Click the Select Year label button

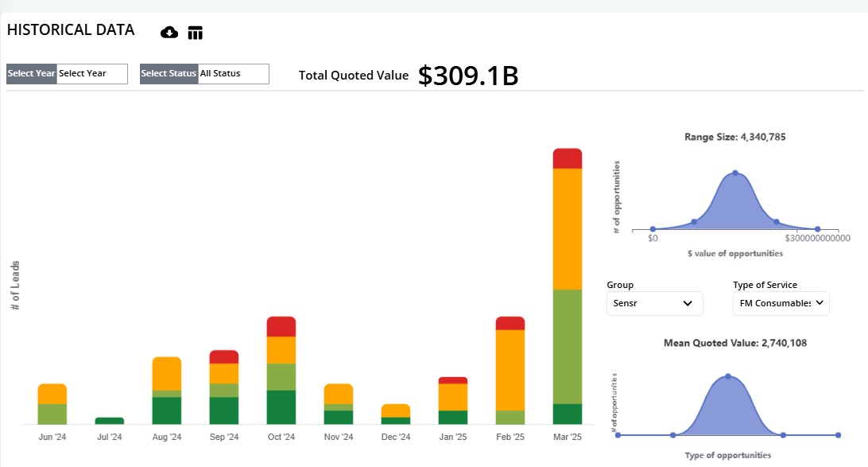(x=32, y=74)
